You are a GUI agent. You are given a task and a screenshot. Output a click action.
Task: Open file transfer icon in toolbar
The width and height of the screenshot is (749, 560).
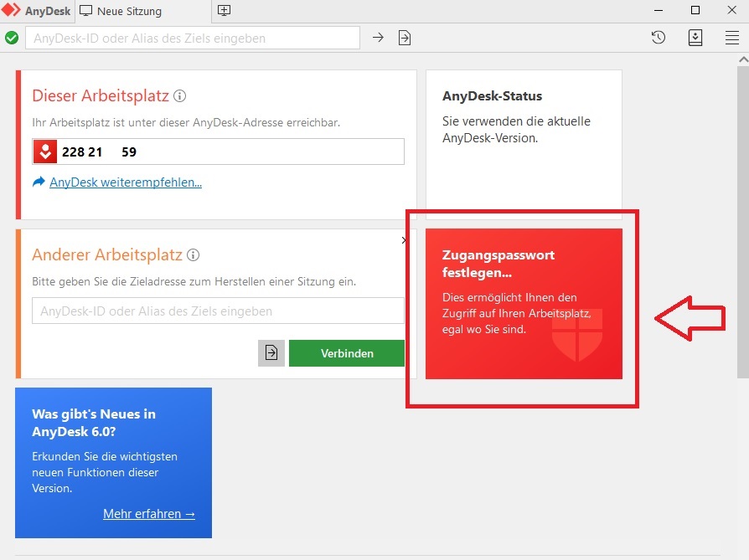[405, 38]
